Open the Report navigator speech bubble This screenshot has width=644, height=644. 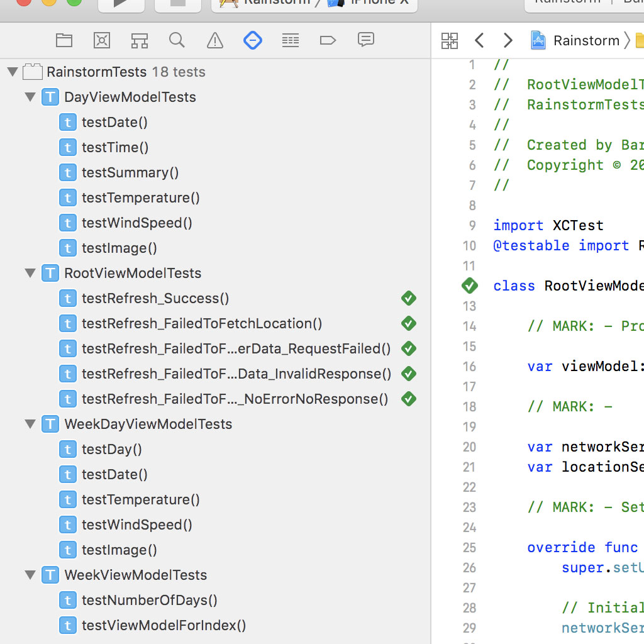(365, 40)
